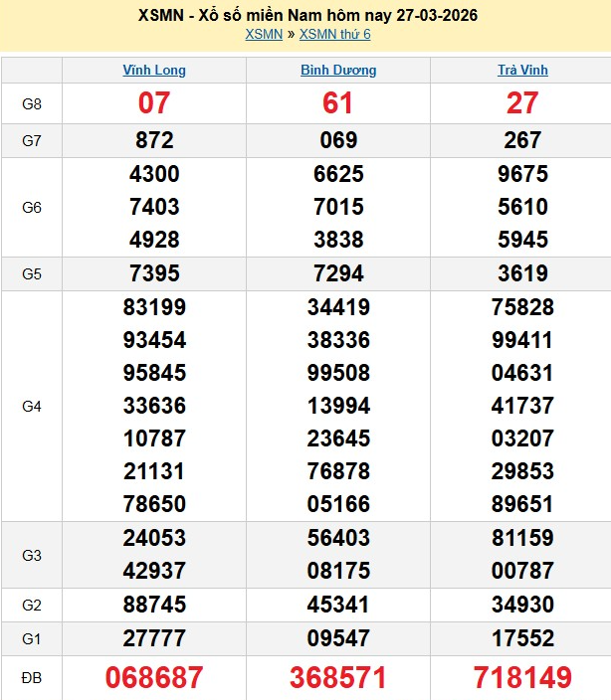611x700 pixels.
Task: Open the XSMN breadcrumb link
Action: (x=264, y=35)
